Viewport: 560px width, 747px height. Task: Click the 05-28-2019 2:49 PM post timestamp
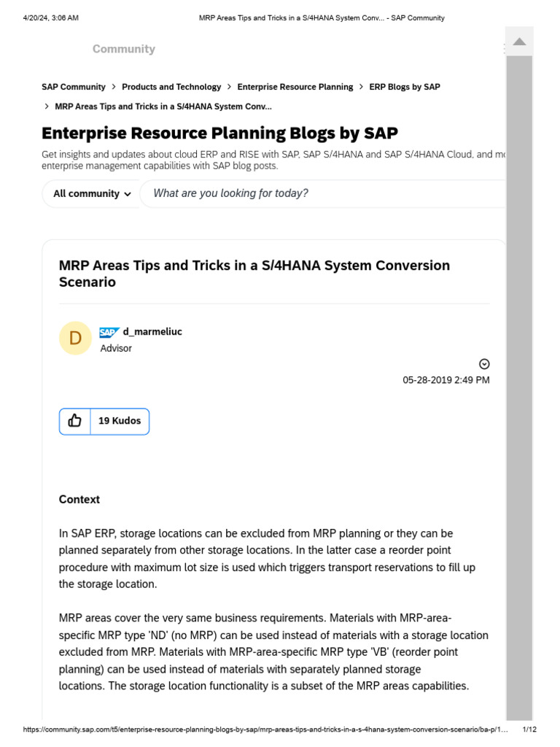click(446, 380)
